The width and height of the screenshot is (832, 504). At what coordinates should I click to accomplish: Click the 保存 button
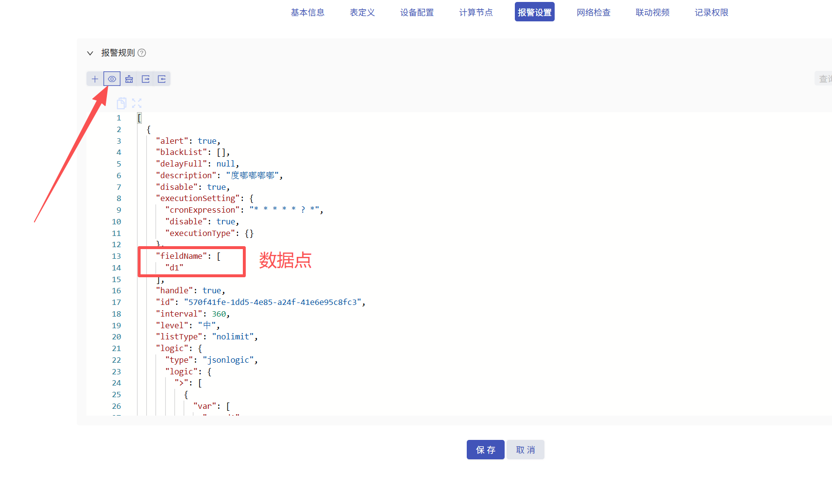(x=485, y=450)
